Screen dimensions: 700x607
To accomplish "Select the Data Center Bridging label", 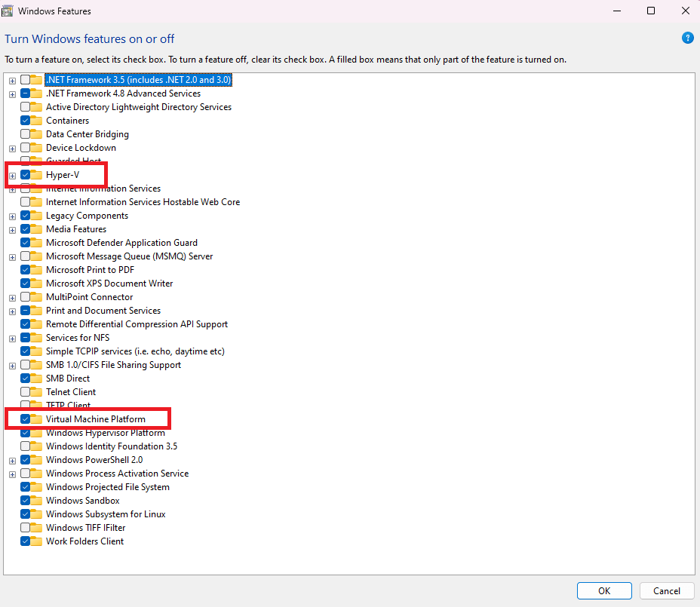I will tap(87, 134).
